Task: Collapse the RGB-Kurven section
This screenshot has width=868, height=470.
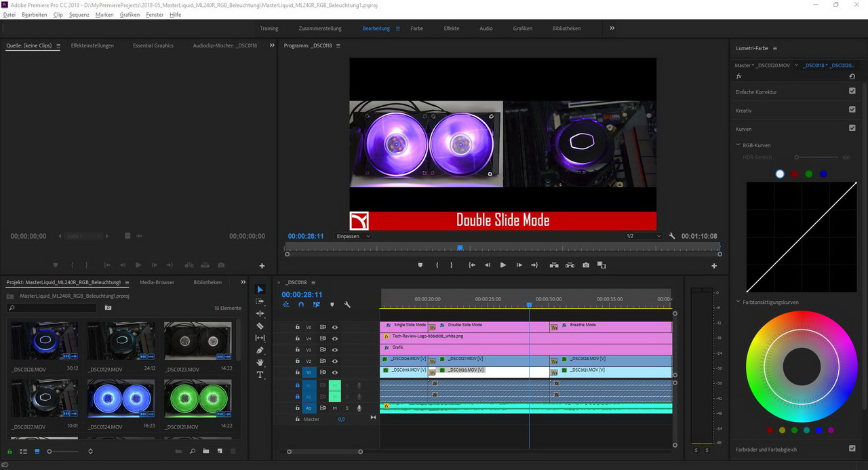Action: tap(738, 145)
